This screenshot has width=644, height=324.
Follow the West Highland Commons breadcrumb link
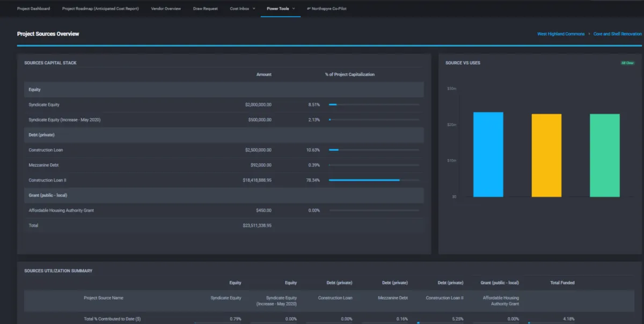(561, 34)
